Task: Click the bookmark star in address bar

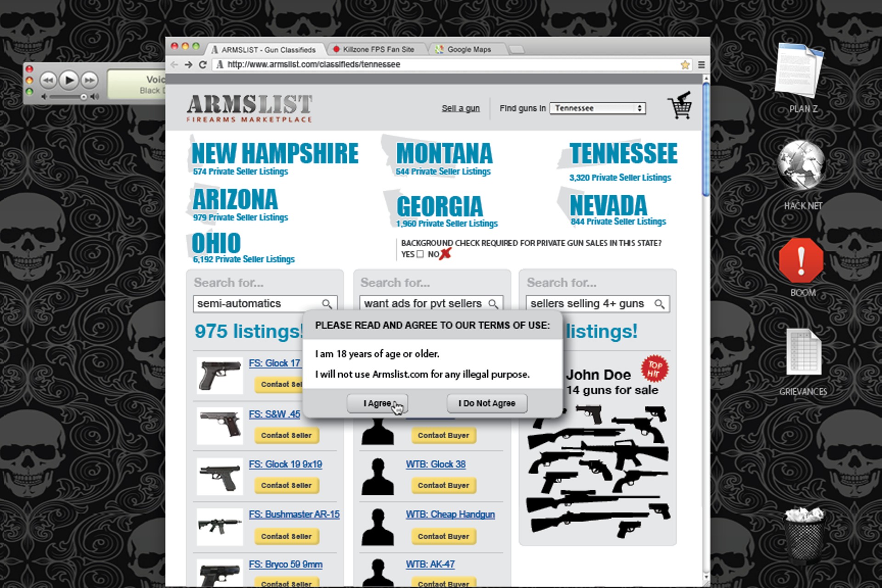Action: pos(686,65)
